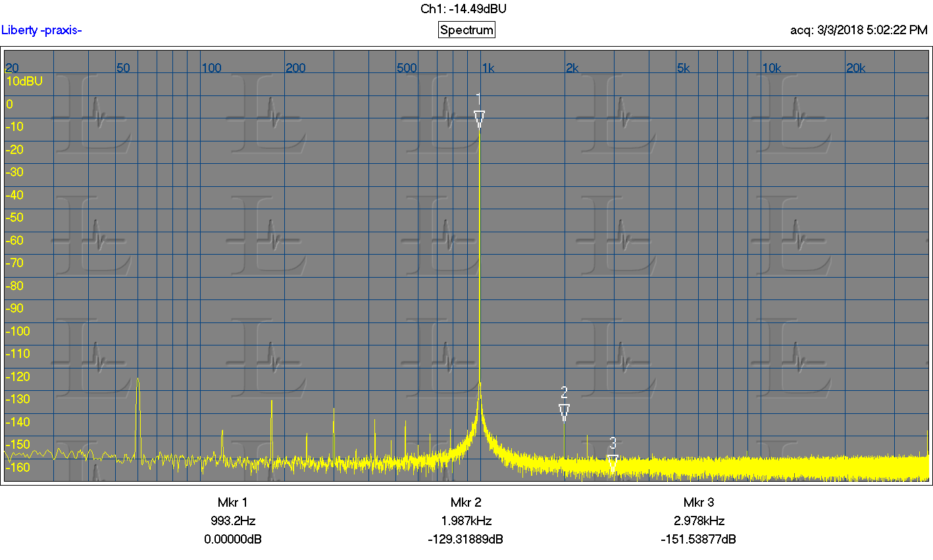
Task: Click the 1.987kHz marker frequency value
Action: coord(466,521)
